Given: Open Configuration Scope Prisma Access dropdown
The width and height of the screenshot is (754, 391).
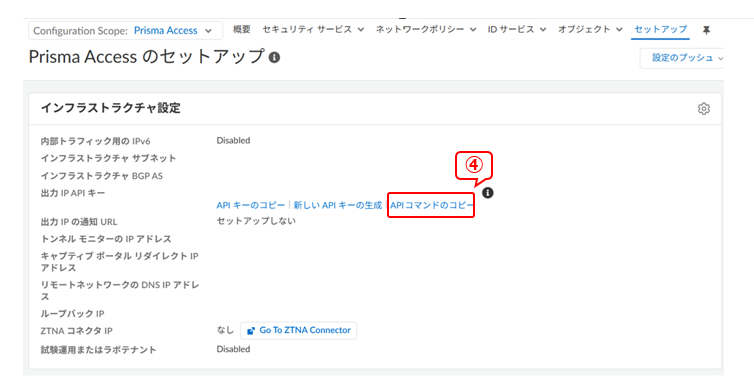Looking at the screenshot, I should click(x=125, y=30).
